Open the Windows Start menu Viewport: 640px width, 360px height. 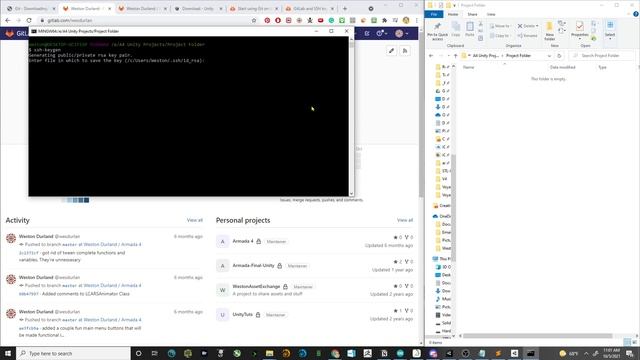coord(8,353)
